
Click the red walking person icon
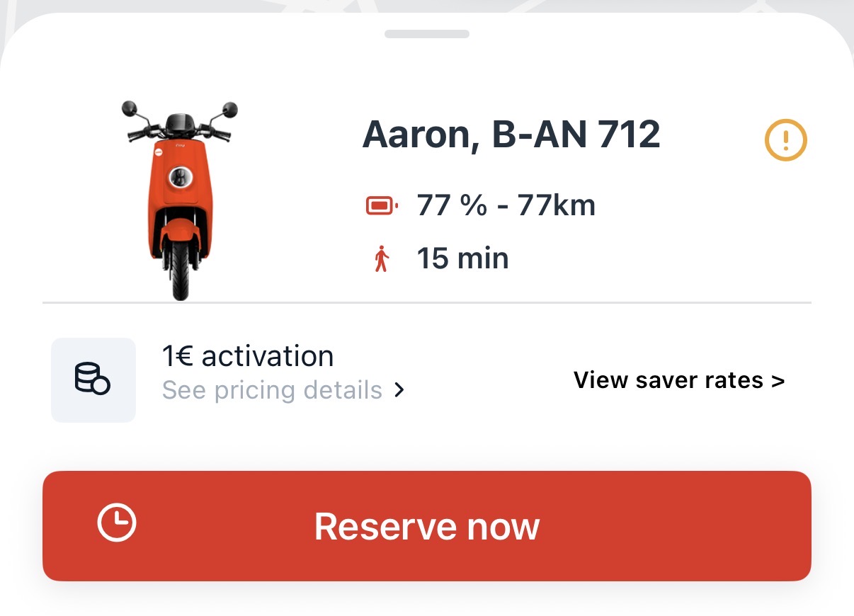point(382,259)
